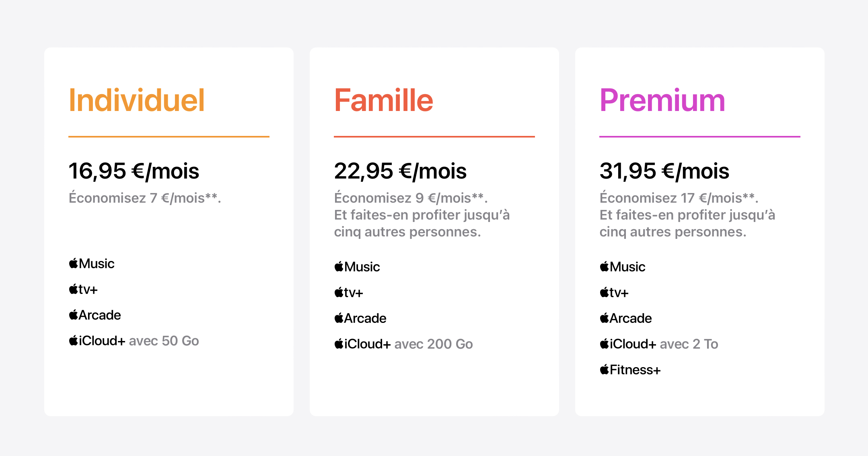The height and width of the screenshot is (456, 868).
Task: Click the Apple Arcade logo in Individuel plan
Action: coord(95,315)
